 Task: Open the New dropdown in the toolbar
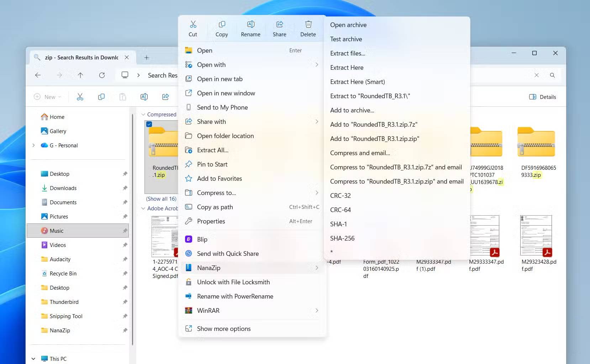click(x=47, y=96)
